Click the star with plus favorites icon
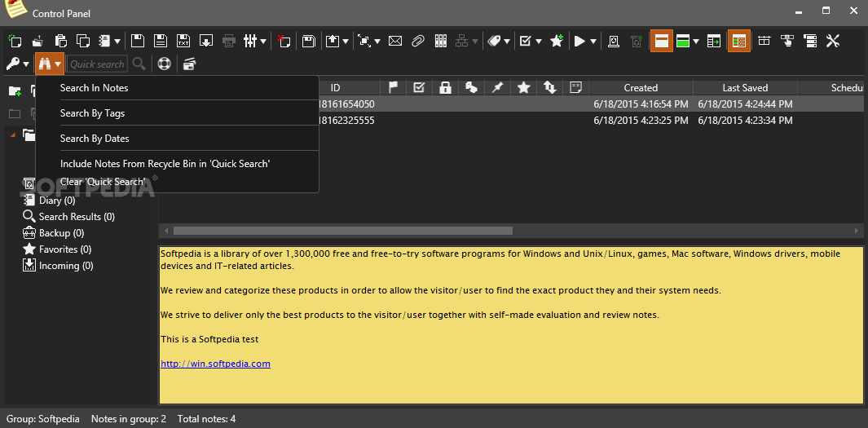Viewport: 868px width, 428px height. click(x=557, y=41)
